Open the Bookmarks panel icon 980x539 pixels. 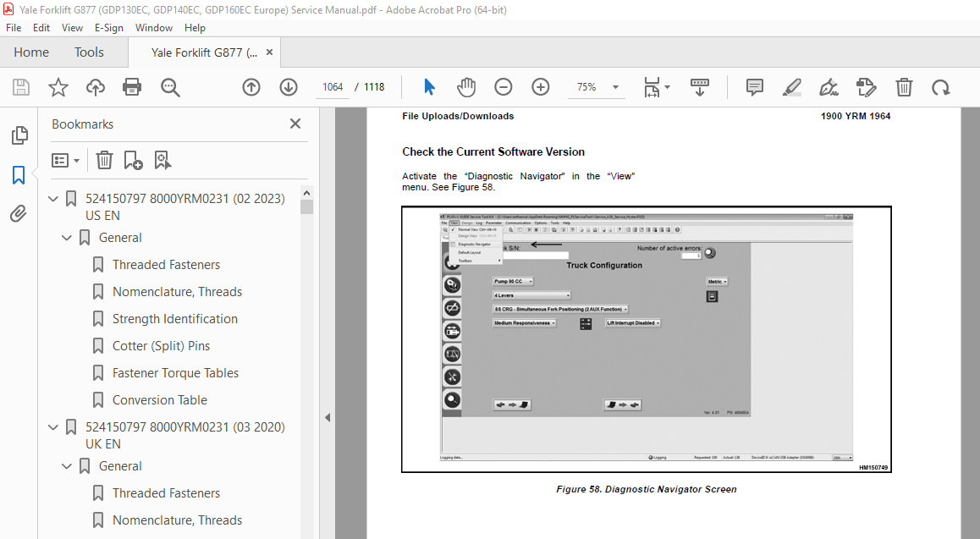tap(19, 175)
